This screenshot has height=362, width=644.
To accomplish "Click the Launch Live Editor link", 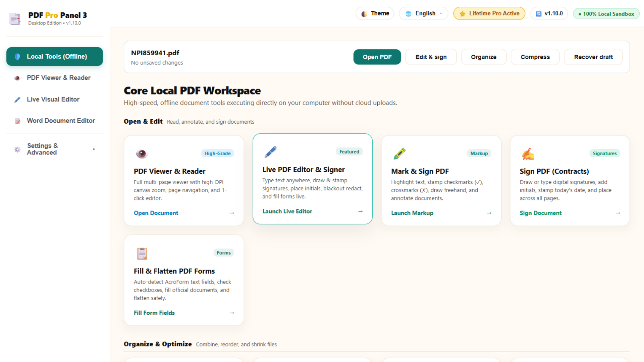I will point(287,212).
